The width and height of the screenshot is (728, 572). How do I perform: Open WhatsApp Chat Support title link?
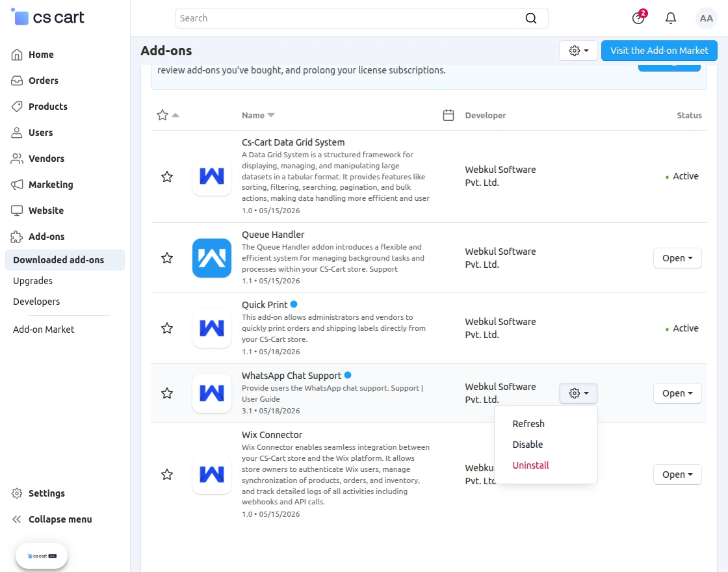(x=292, y=376)
